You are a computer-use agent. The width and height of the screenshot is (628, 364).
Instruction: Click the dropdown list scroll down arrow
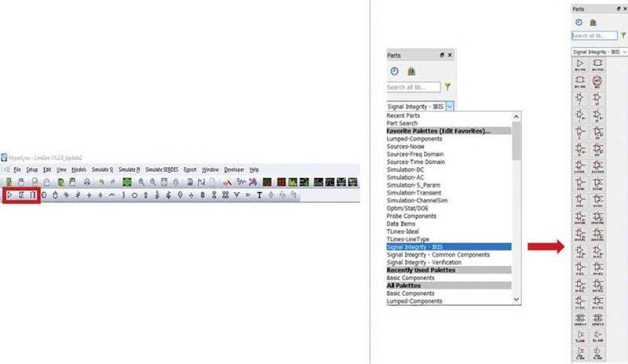click(517, 300)
